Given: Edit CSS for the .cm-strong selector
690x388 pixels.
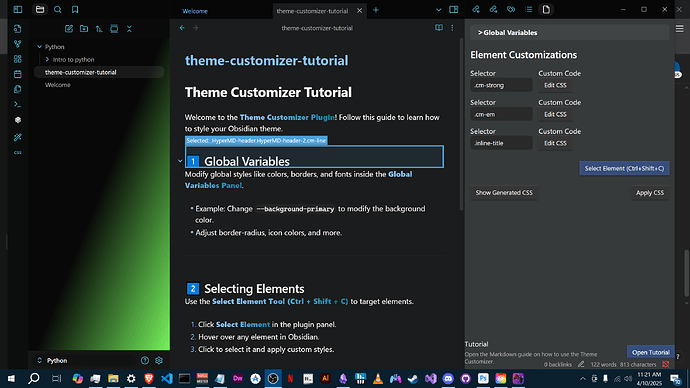Looking at the screenshot, I should point(555,85).
